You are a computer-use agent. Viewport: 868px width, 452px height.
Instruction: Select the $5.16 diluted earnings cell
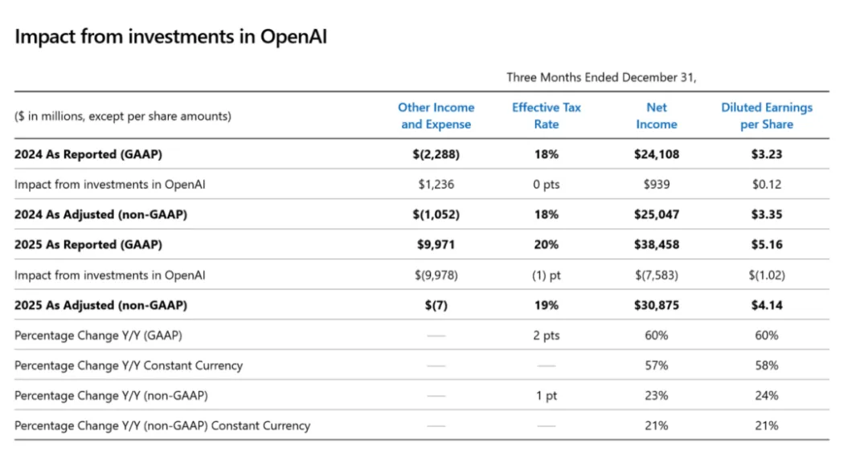click(766, 245)
